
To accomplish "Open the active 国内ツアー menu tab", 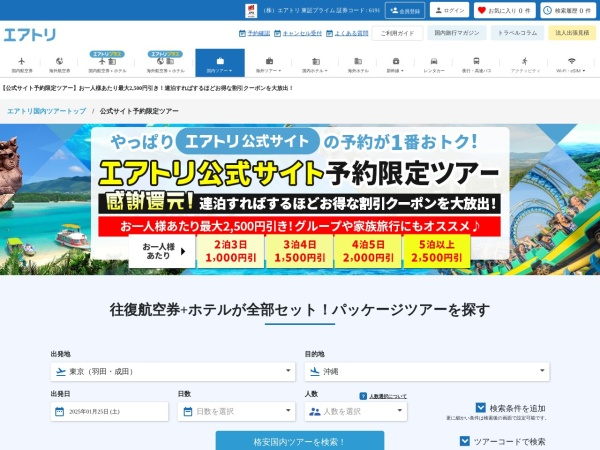I will click(220, 63).
